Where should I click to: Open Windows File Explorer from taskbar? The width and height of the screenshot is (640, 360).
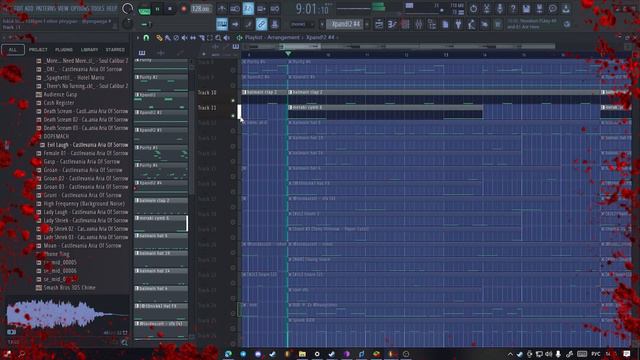coord(302,353)
